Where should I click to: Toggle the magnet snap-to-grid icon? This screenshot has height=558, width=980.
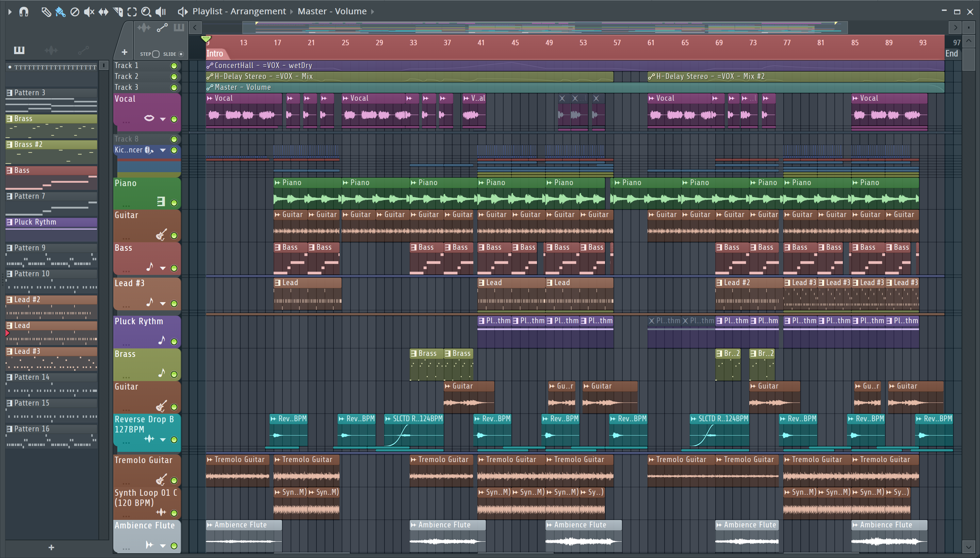(x=24, y=12)
